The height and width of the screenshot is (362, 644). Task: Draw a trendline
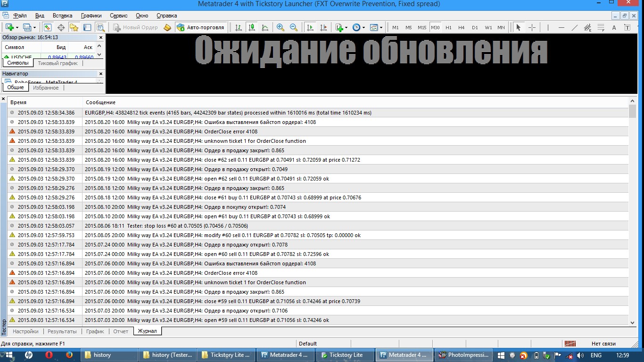coord(574,27)
